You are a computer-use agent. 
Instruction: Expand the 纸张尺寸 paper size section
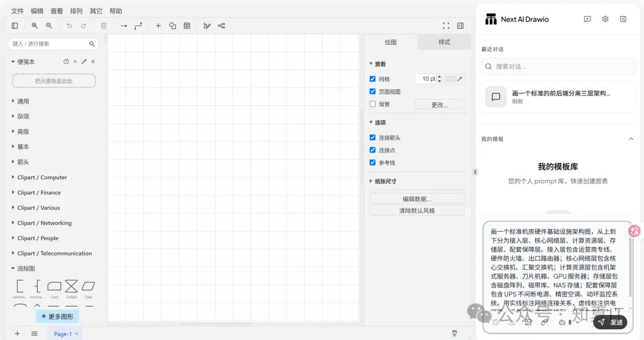click(x=383, y=181)
